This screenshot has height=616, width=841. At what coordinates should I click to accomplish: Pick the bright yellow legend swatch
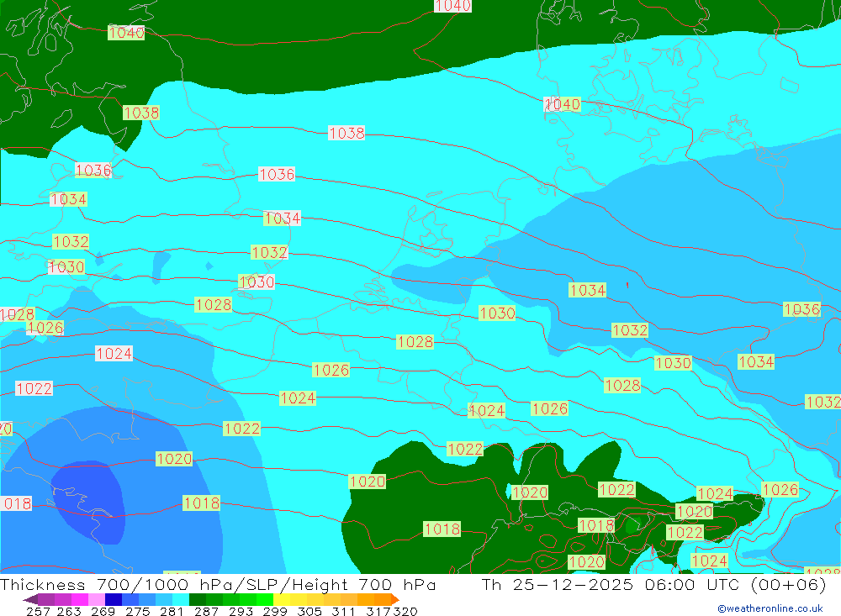click(282, 599)
